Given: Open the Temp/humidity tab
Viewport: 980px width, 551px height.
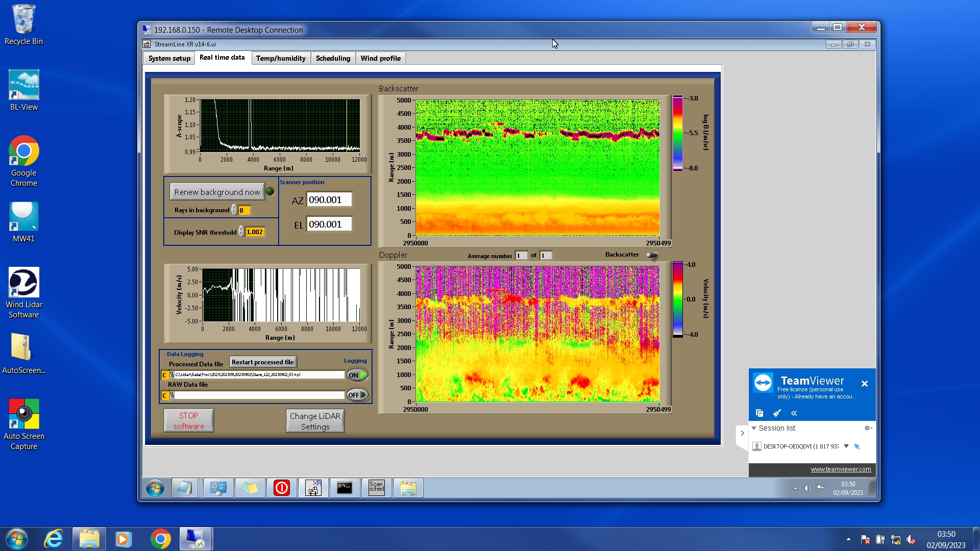Looking at the screenshot, I should (281, 58).
